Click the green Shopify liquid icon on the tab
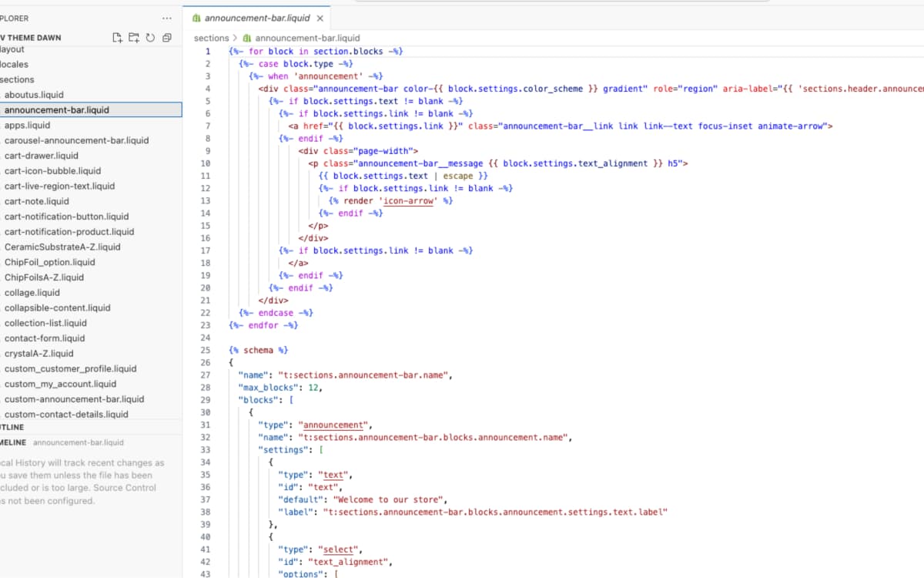The image size is (924, 578). click(195, 17)
